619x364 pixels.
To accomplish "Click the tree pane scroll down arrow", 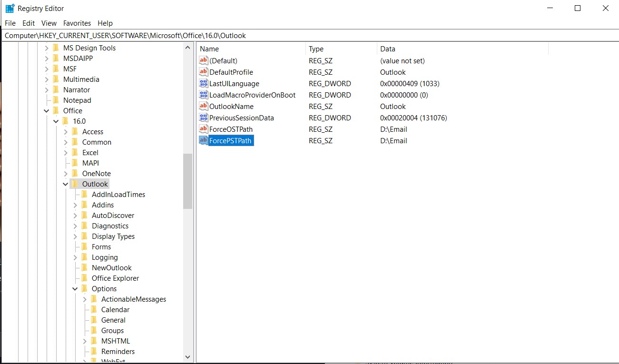I will pyautogui.click(x=187, y=357).
